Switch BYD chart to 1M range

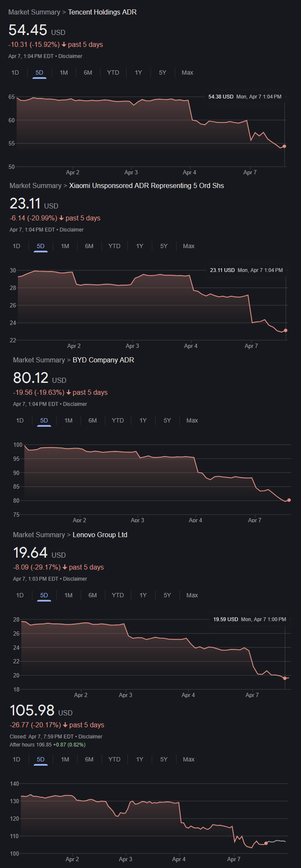coord(68,420)
